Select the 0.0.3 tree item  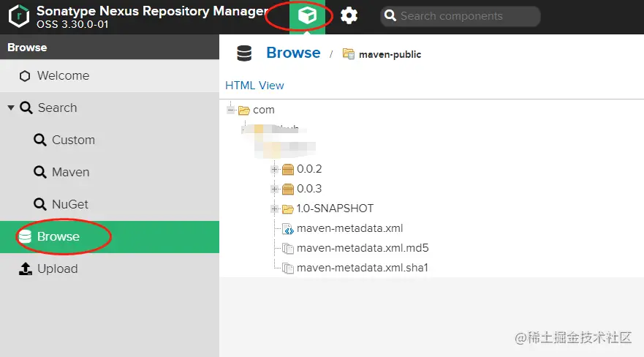[x=309, y=189]
